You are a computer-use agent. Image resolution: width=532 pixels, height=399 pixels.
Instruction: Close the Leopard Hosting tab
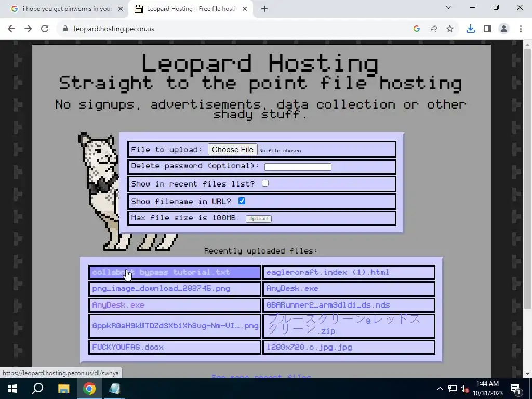(245, 9)
